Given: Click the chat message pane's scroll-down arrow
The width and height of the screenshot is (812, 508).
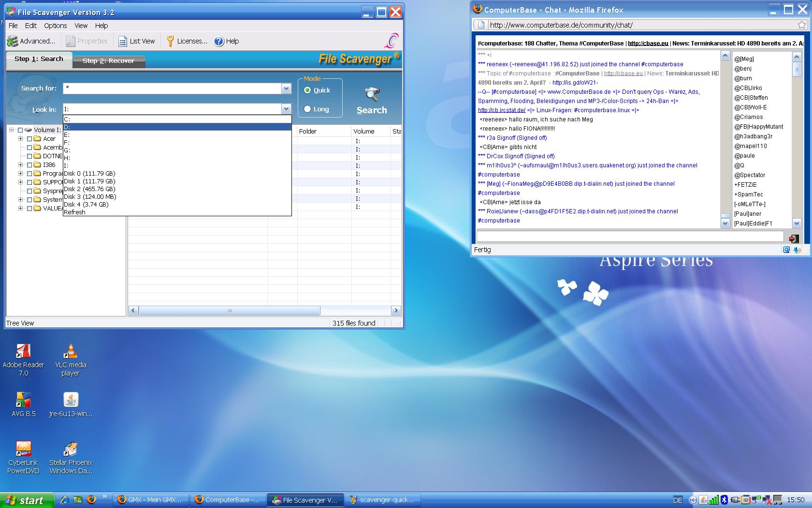Looking at the screenshot, I should [725, 224].
